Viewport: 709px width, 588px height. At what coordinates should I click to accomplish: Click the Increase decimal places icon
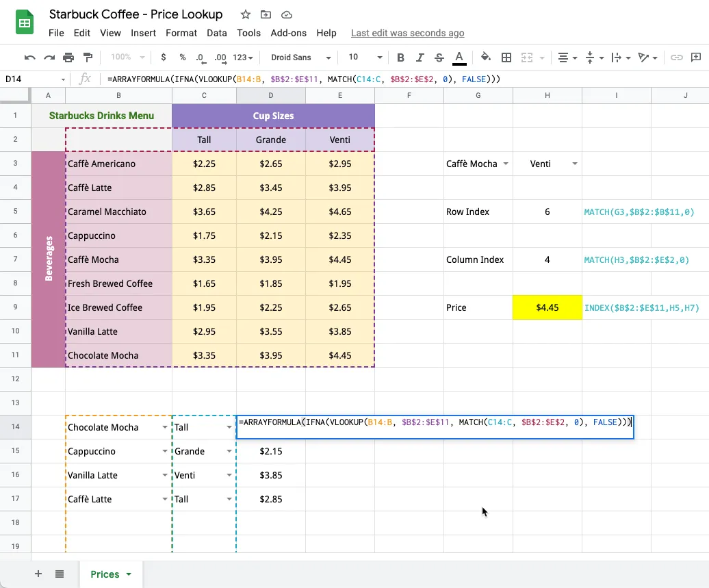tap(220, 57)
